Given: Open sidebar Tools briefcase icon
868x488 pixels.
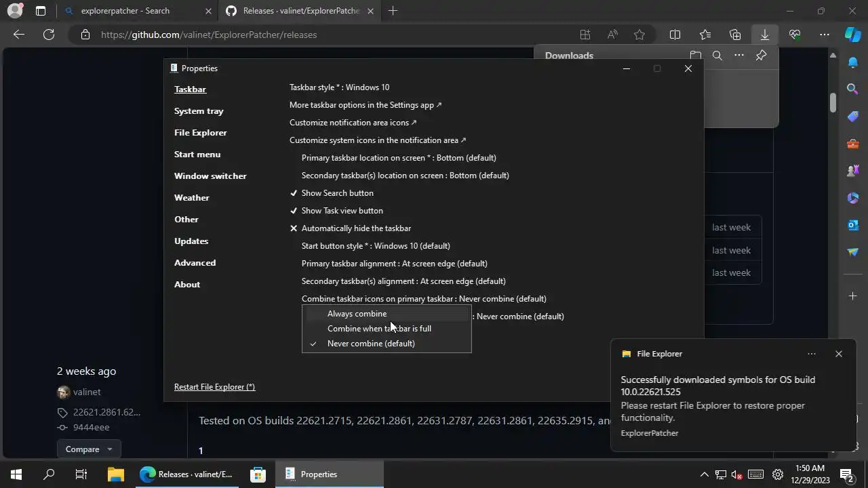Looking at the screenshot, I should [853, 144].
